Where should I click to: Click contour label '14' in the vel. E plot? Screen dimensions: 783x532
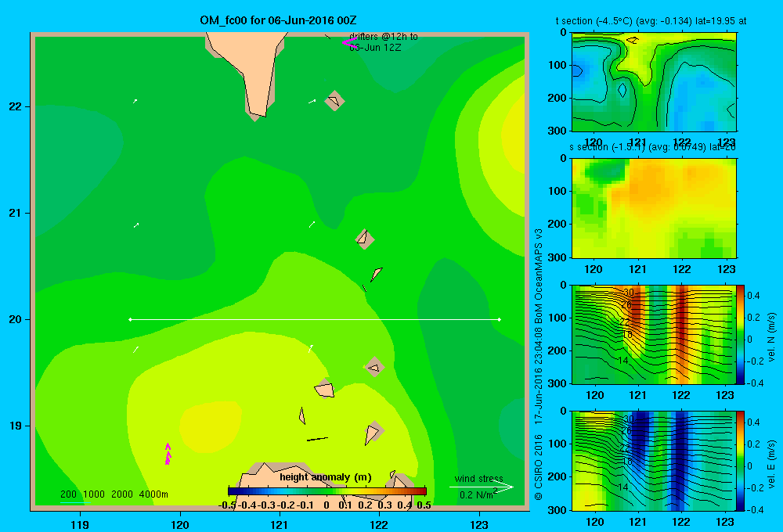pyautogui.click(x=622, y=487)
